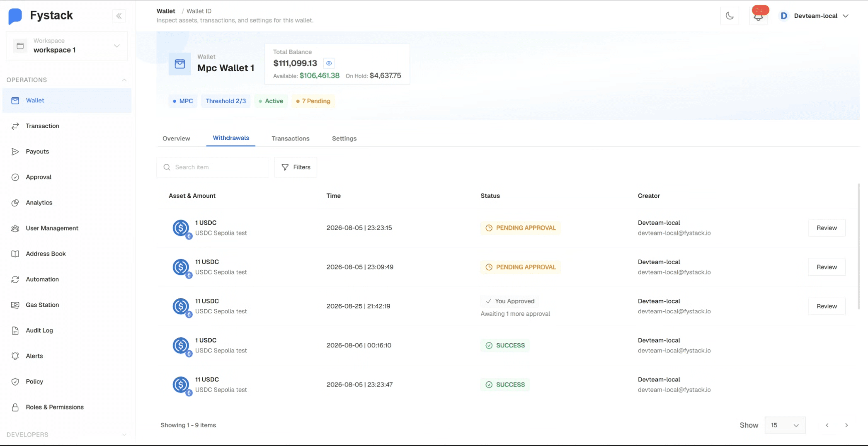
Task: Open Roles & Permissions in the sidebar
Action: (67, 407)
